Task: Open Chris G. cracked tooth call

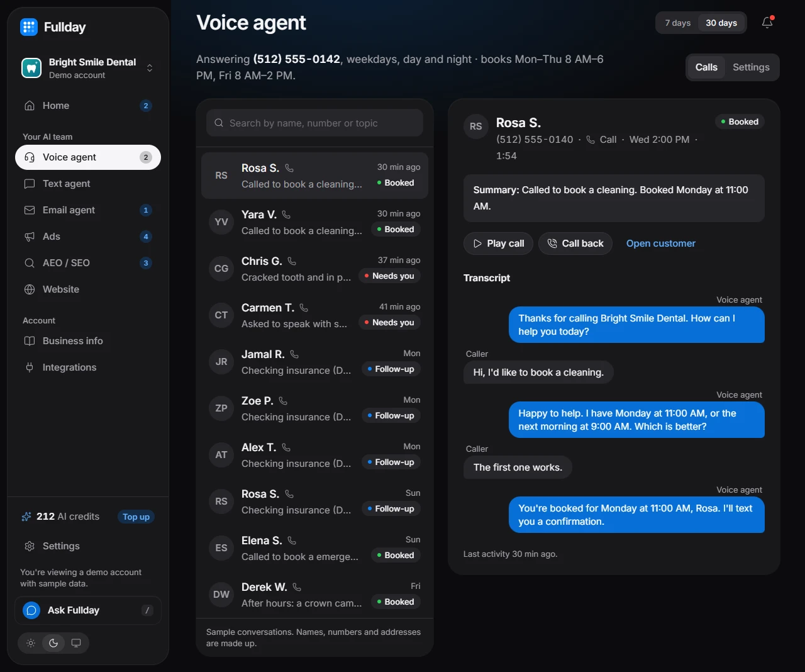Action: click(x=314, y=269)
